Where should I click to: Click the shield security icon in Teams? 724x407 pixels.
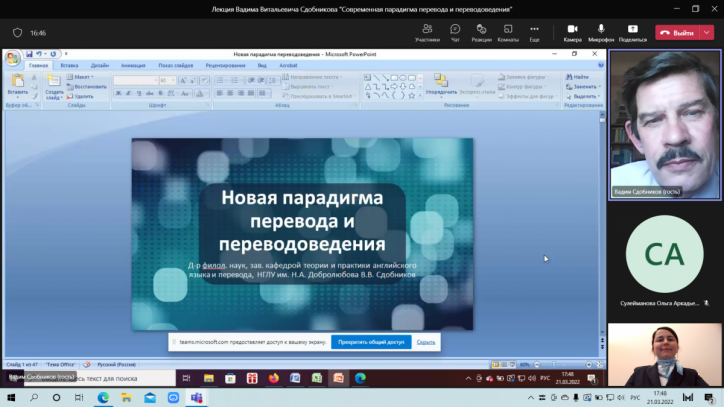[x=18, y=33]
